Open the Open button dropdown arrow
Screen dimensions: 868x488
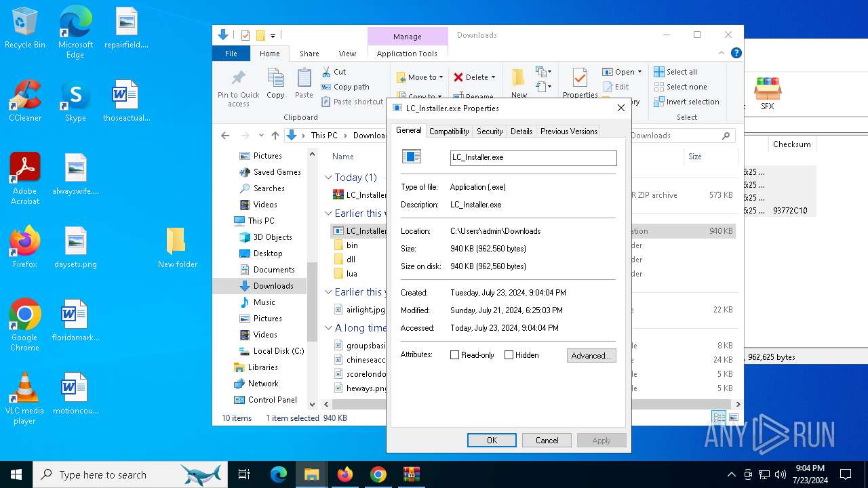639,72
